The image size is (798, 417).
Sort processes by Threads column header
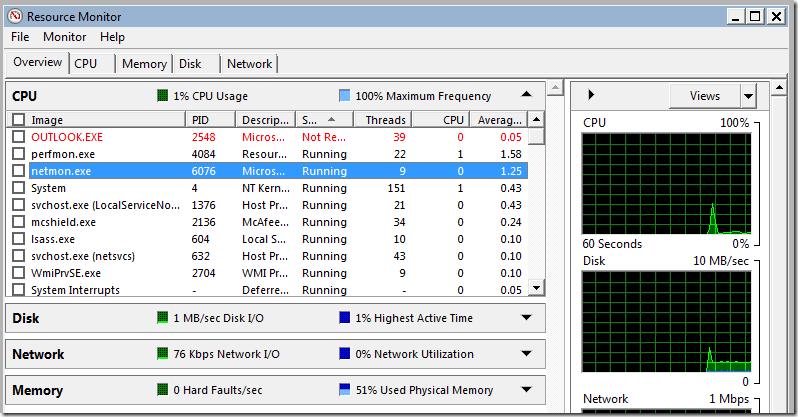(385, 120)
